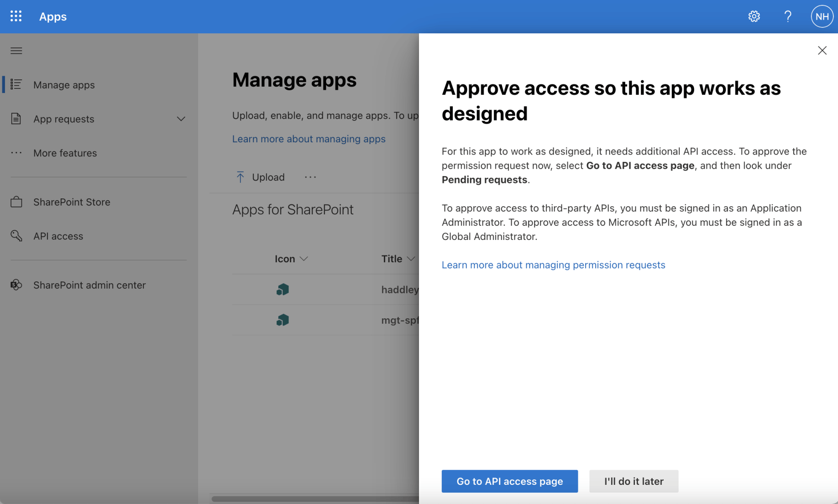Open the app launcher waffle icon
Screen dimensions: 838x504
(16, 16)
